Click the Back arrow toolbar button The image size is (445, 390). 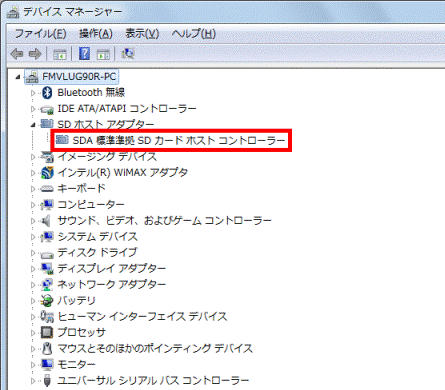coord(17,54)
